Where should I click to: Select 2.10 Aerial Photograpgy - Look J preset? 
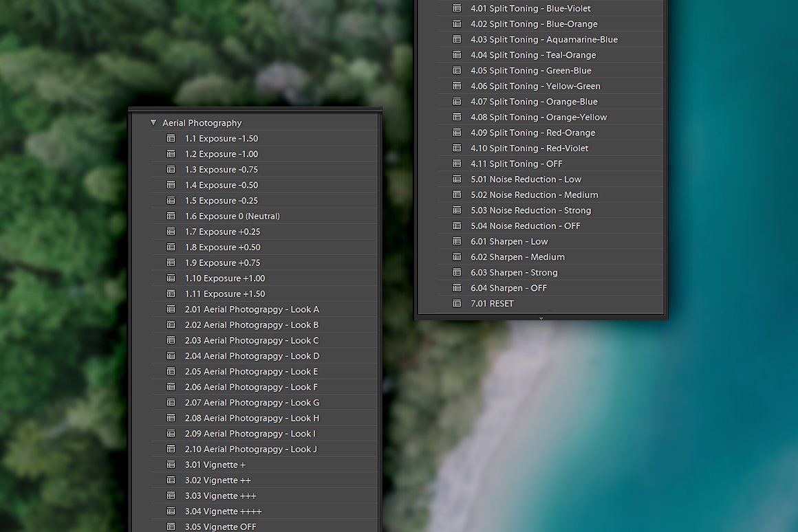pos(250,449)
